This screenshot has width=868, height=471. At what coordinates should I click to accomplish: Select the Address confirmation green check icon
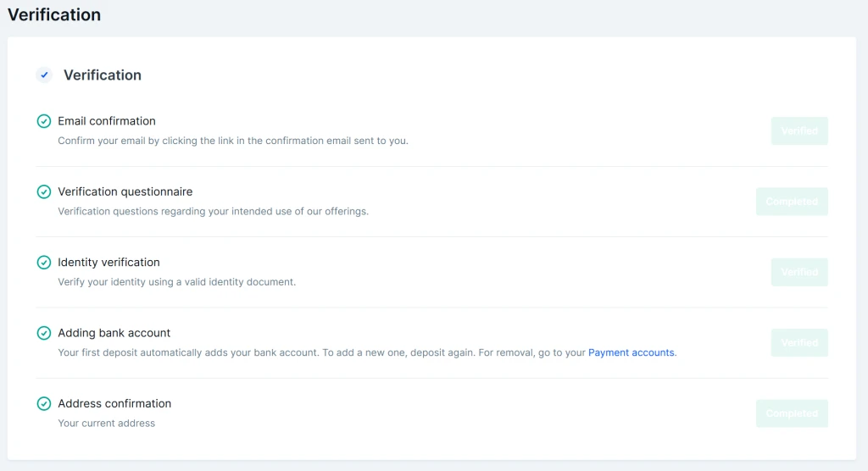pos(44,404)
